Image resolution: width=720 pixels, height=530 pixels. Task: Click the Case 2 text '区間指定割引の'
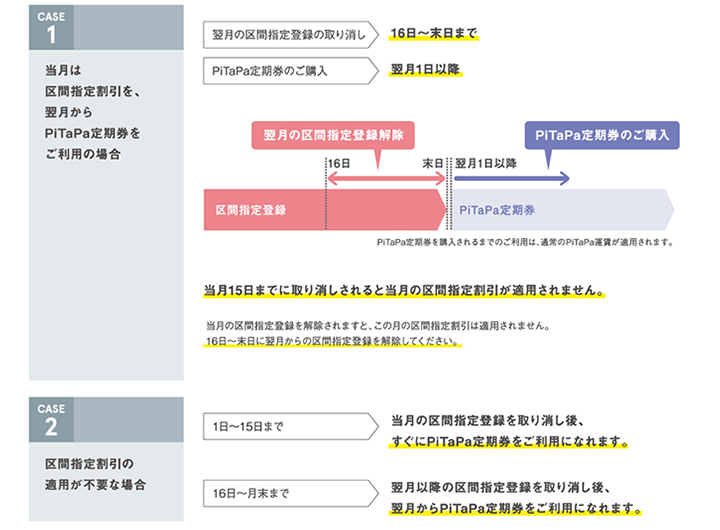tap(89, 464)
